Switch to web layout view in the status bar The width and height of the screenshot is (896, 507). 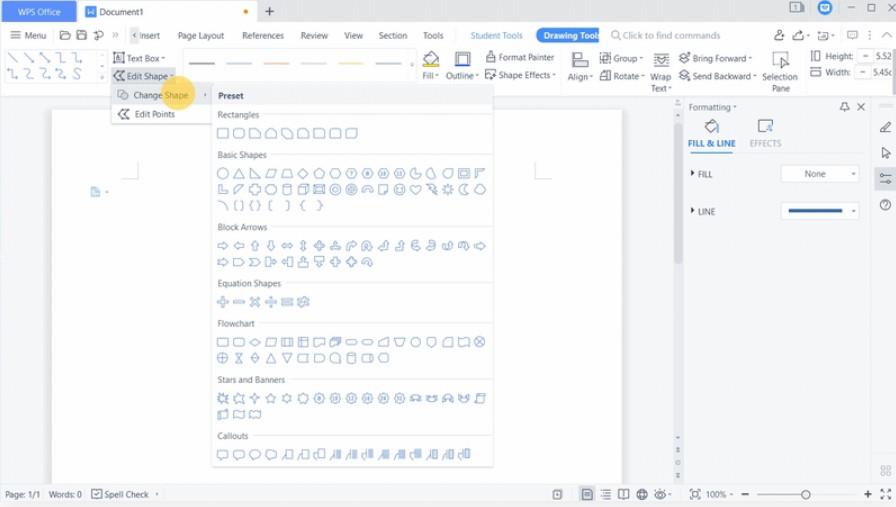[x=642, y=494]
